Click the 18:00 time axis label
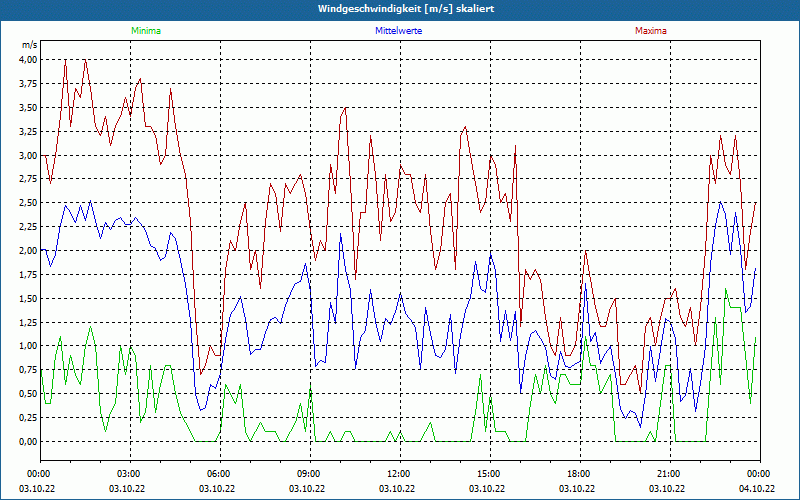The image size is (800, 500). coord(580,474)
